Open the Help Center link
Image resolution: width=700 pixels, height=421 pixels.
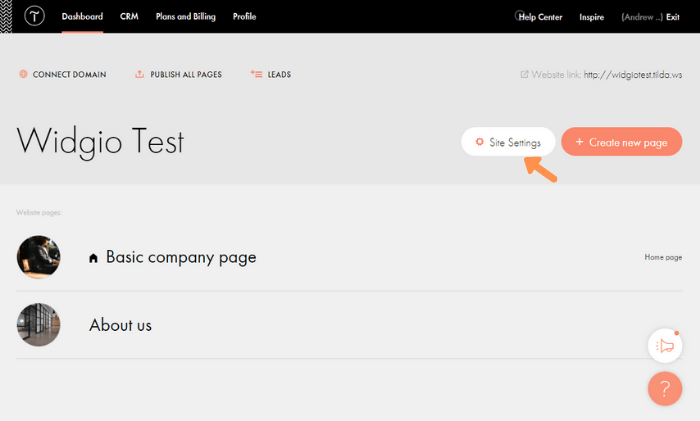[540, 17]
